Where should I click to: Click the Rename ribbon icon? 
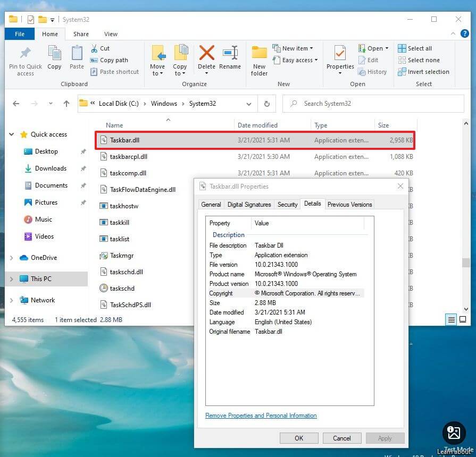tap(230, 53)
